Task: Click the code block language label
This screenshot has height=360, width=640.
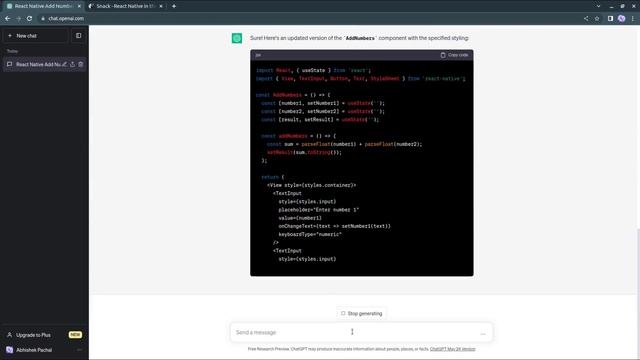Action: [258, 55]
